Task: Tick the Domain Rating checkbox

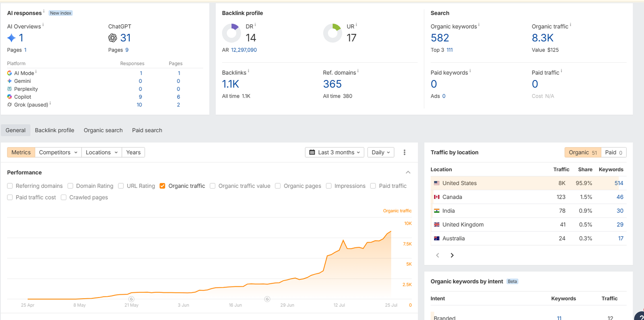Action: (x=70, y=186)
